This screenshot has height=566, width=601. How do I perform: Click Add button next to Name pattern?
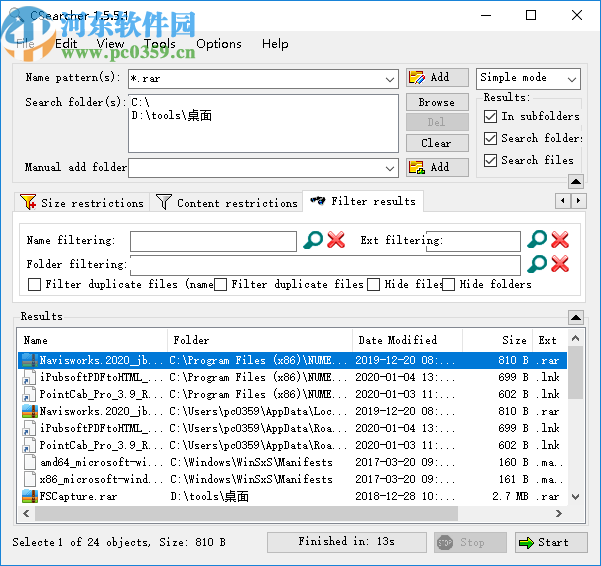(x=437, y=77)
